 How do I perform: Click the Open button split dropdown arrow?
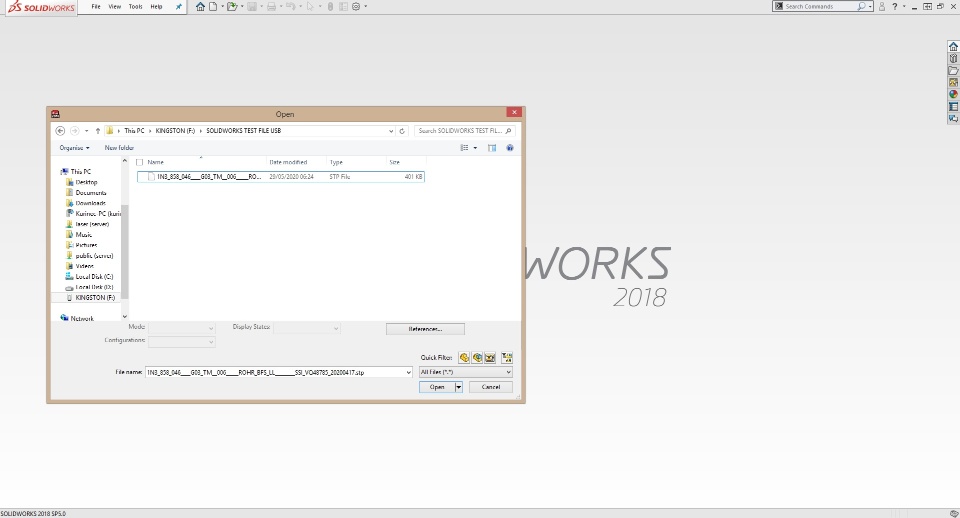click(458, 387)
